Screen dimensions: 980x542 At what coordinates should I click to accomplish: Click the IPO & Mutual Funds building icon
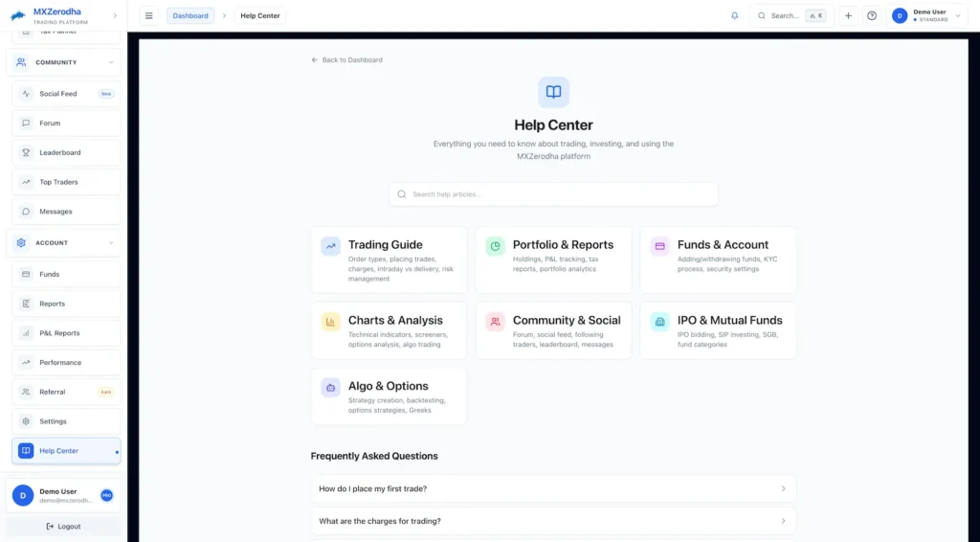click(x=659, y=322)
